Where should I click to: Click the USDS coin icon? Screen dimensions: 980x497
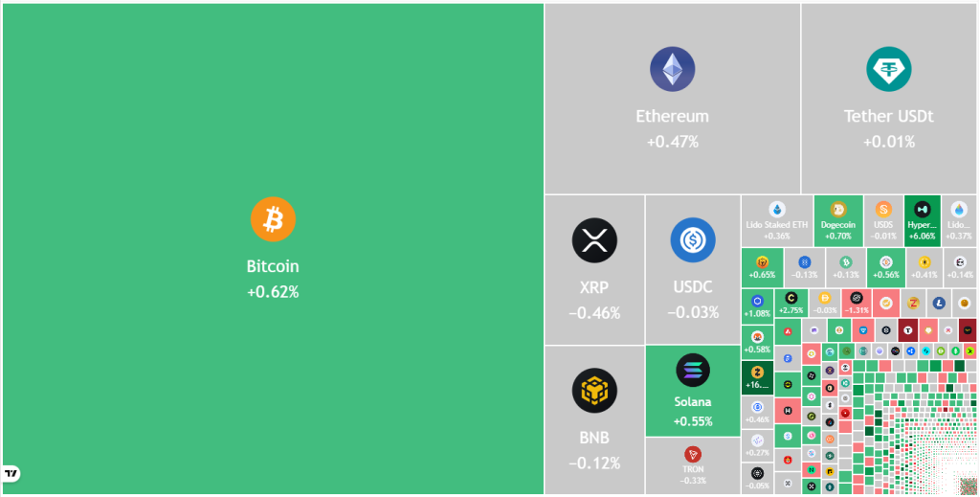pyautogui.click(x=883, y=210)
